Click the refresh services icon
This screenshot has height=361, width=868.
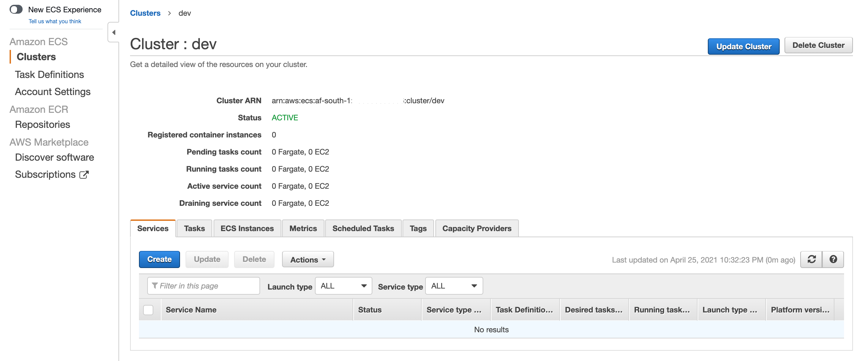(812, 259)
